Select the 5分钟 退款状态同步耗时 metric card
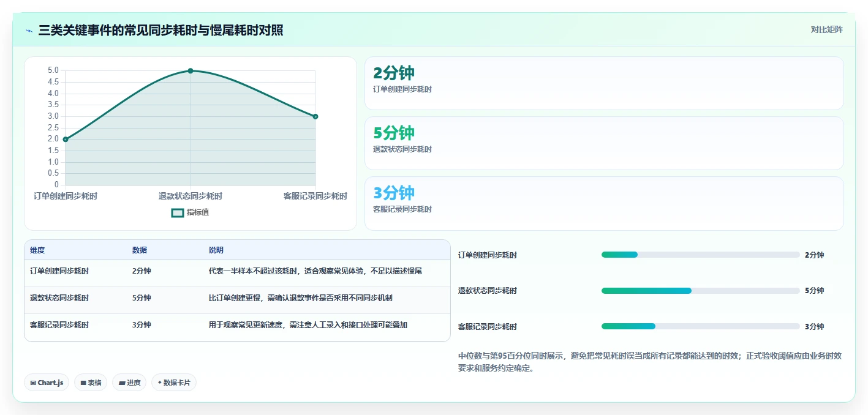 coord(604,143)
